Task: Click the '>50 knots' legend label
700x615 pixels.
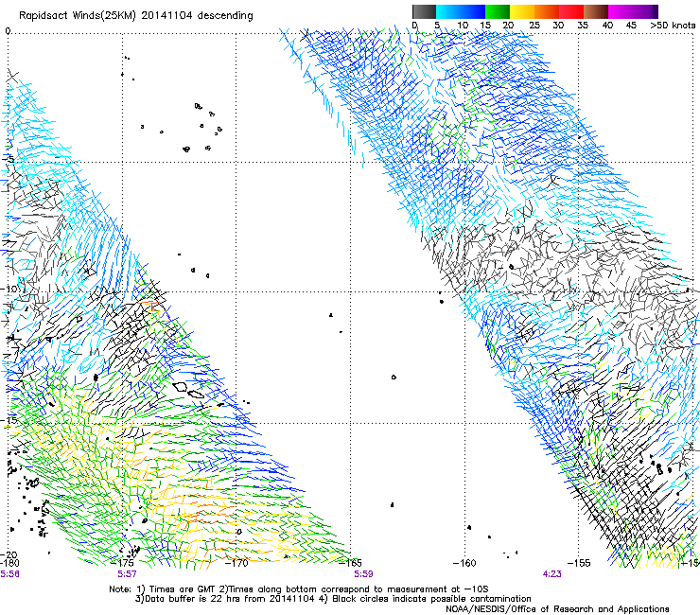Action: [673, 26]
